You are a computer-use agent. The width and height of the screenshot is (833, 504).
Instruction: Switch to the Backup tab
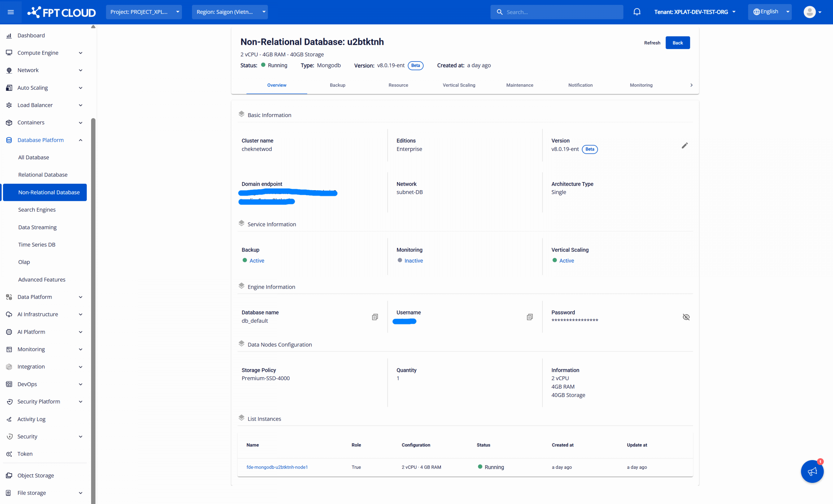pyautogui.click(x=337, y=85)
